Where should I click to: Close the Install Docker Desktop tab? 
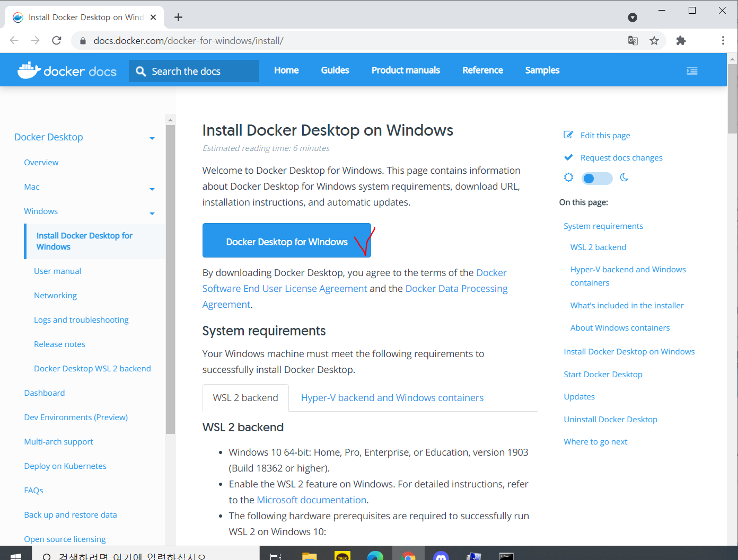[153, 17]
